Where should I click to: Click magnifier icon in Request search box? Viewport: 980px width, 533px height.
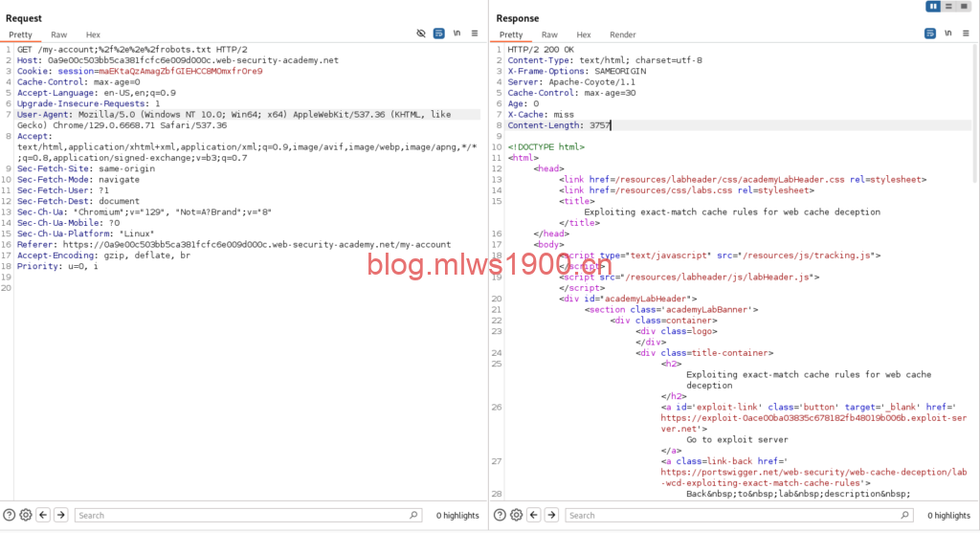413,515
